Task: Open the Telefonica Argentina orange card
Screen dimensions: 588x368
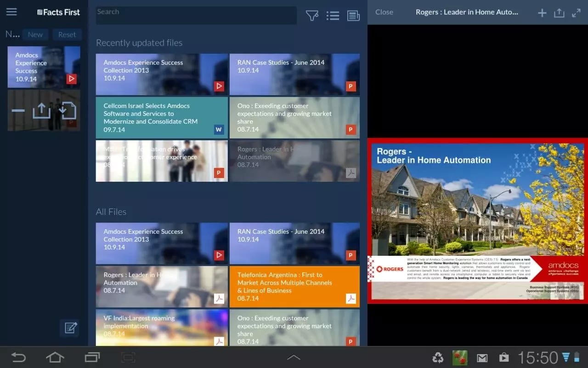Action: coord(294,287)
